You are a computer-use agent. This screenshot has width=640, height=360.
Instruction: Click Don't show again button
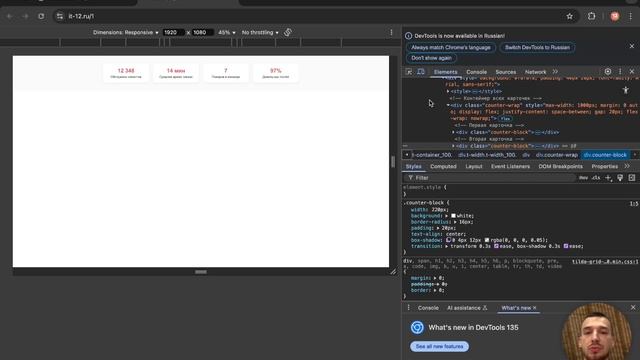coord(431,58)
